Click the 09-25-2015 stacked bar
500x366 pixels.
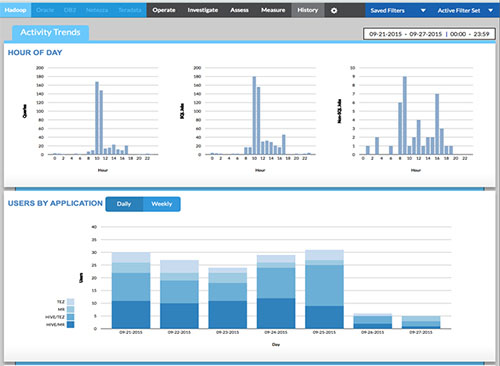324,289
